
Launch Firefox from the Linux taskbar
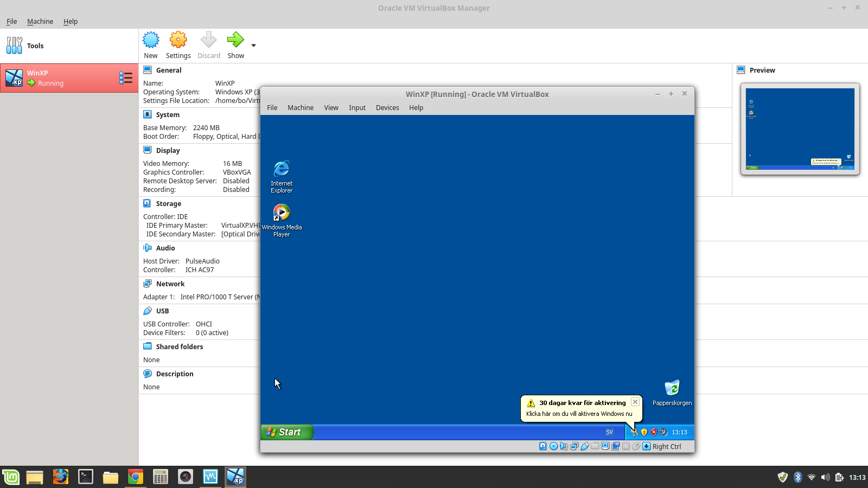(60, 477)
